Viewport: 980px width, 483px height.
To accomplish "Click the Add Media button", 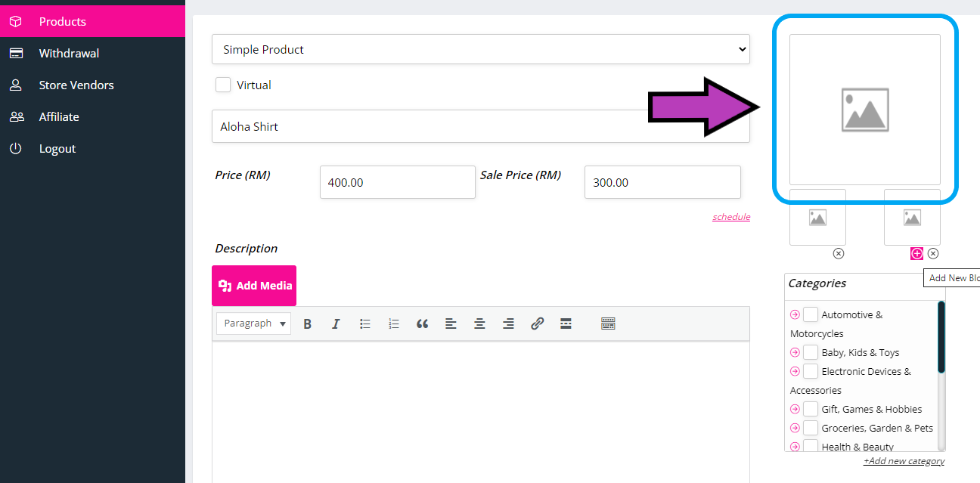I will pyautogui.click(x=254, y=286).
